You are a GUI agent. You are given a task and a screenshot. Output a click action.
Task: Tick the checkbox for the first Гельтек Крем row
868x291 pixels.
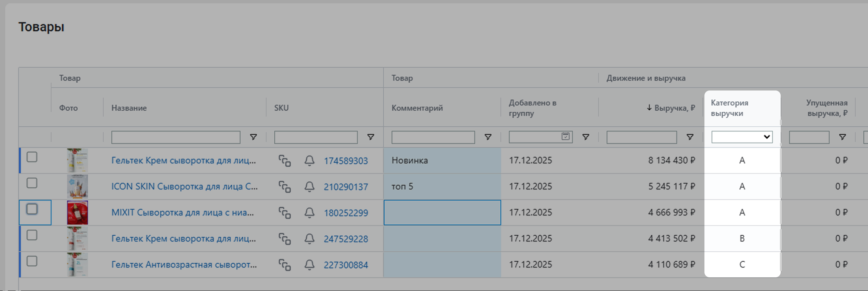tap(32, 157)
